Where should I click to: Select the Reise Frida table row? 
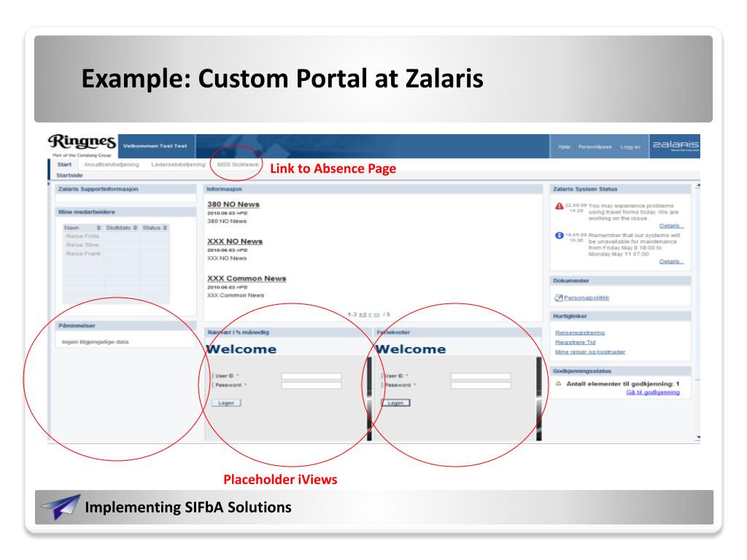pyautogui.click(x=116, y=236)
